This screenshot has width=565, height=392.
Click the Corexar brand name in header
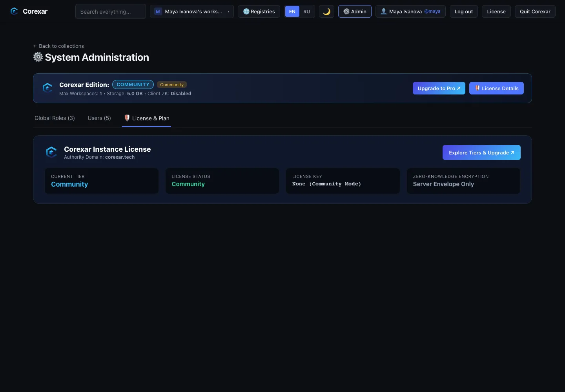[x=35, y=11]
